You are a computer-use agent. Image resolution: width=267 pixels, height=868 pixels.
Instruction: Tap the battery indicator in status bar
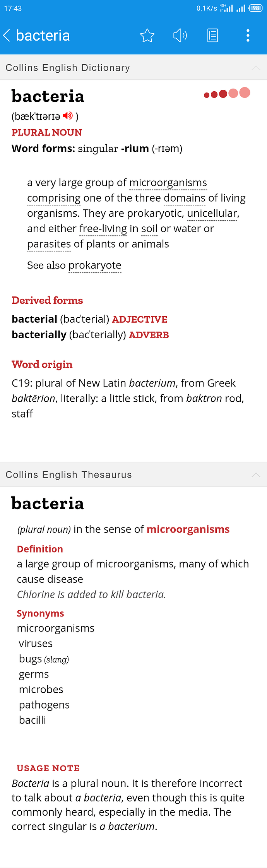pos(256,8)
